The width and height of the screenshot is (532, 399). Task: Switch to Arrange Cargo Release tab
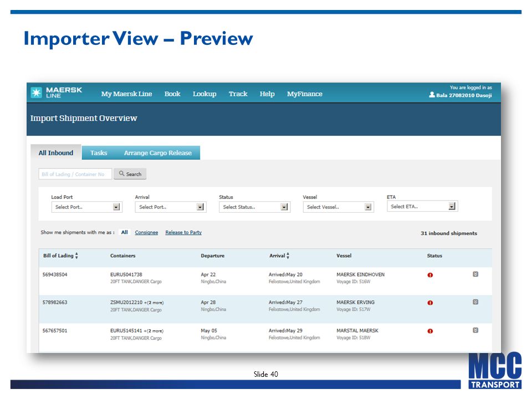[158, 153]
